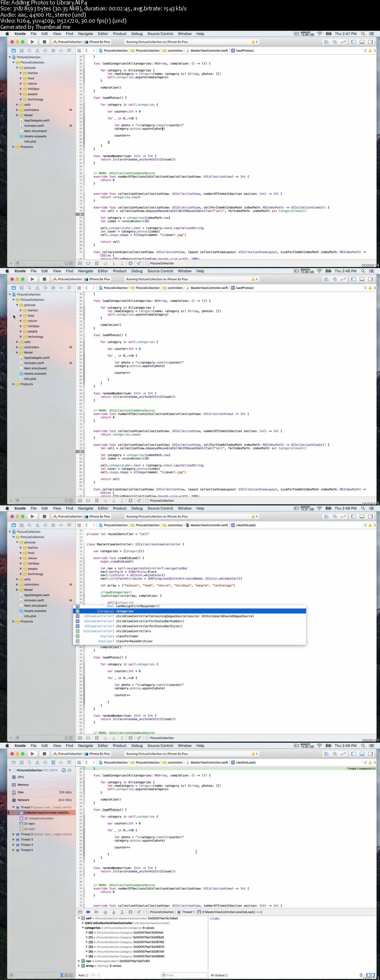This screenshot has height=980, width=380.
Task: Collapse pictures folder in 2:47 PM frame
Action: coord(17,68)
